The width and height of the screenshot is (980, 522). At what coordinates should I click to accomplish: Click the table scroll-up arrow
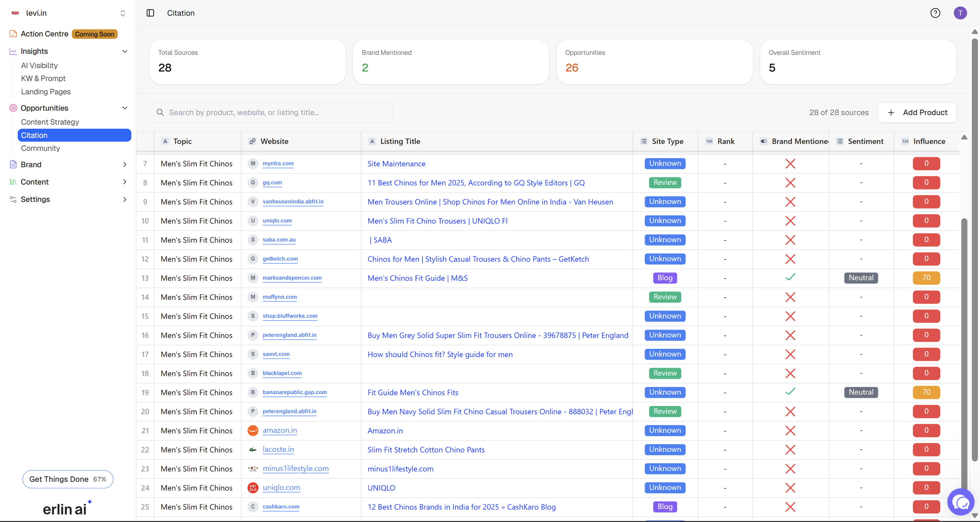[964, 138]
